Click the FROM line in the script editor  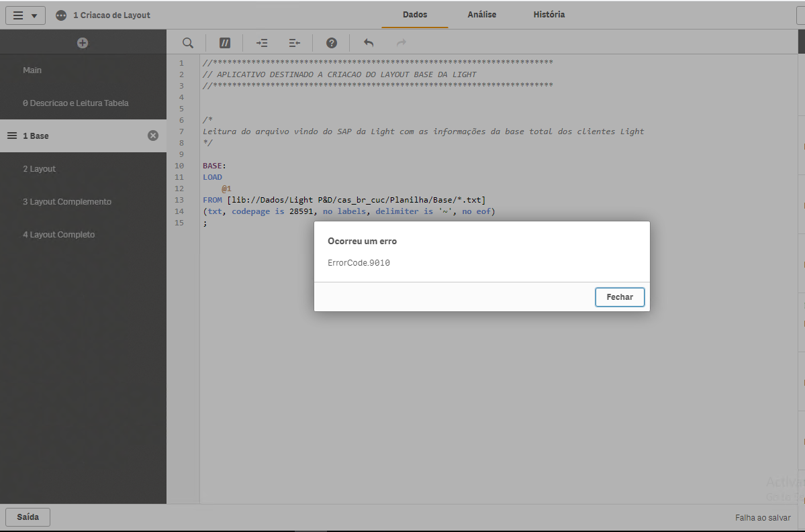(344, 200)
